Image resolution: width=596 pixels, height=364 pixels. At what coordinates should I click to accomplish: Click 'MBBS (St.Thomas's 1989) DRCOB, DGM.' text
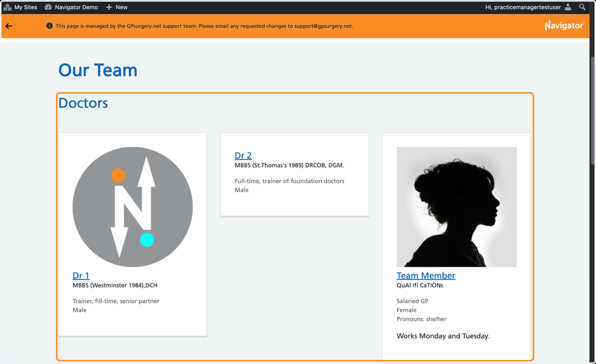click(x=289, y=165)
